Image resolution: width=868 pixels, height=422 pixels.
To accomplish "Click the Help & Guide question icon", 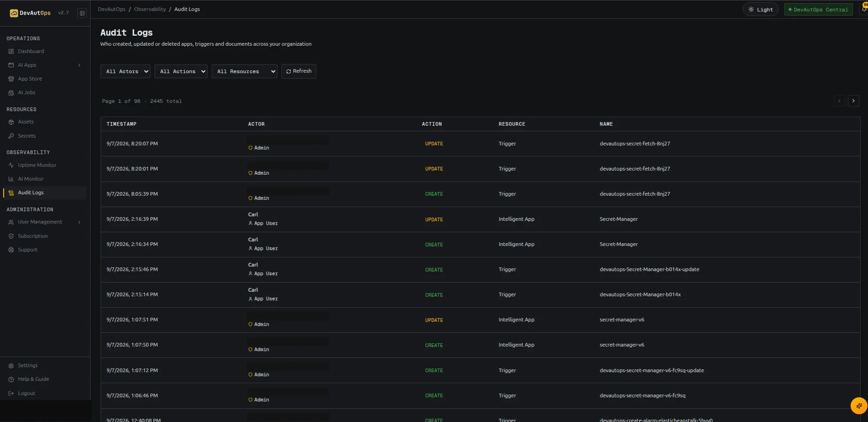I will coord(11,379).
